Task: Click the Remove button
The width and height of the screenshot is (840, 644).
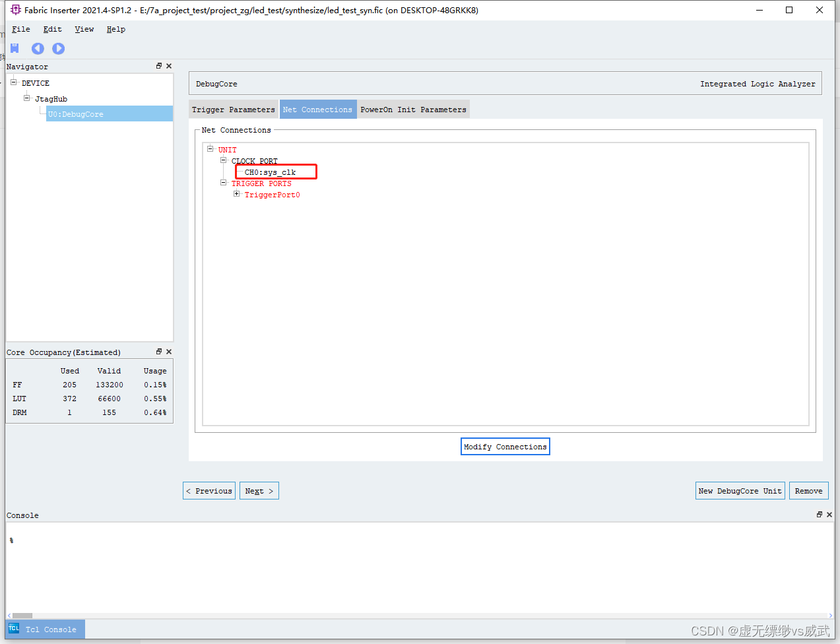Action: tap(808, 490)
